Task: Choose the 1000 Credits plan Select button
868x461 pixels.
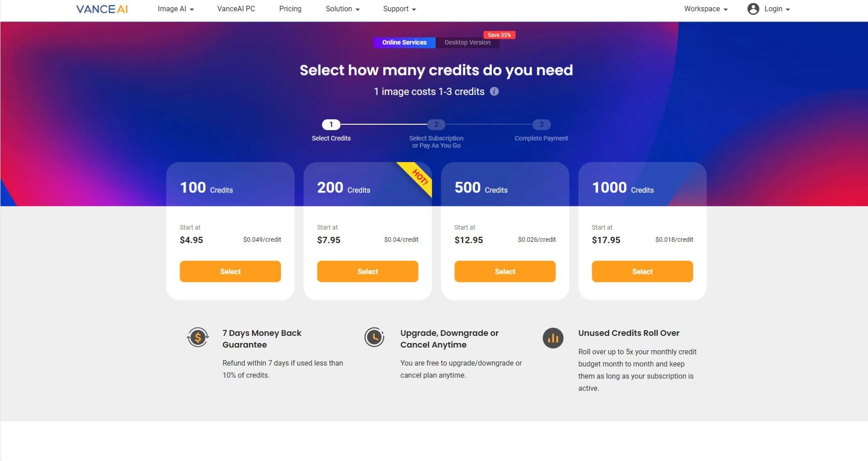Action: click(642, 272)
